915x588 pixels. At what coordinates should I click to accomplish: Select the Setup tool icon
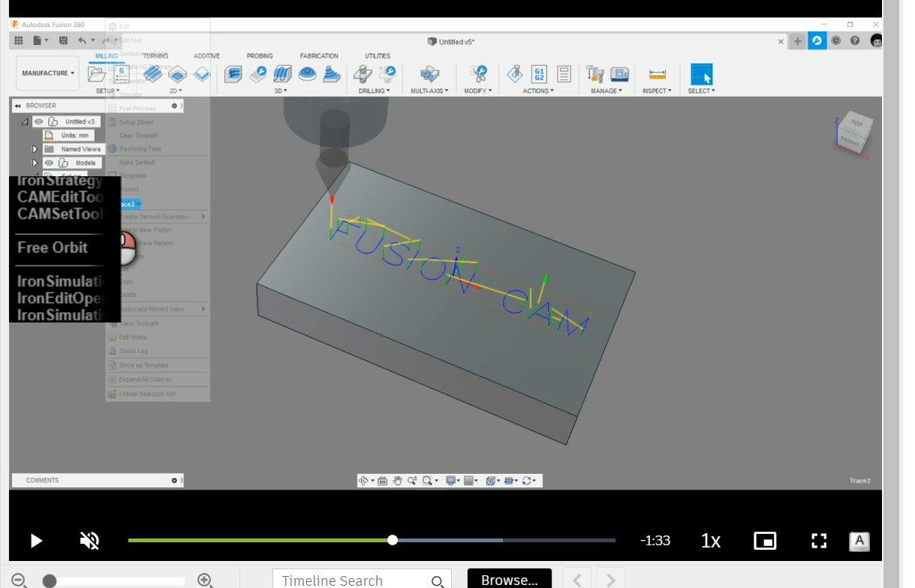pos(98,75)
